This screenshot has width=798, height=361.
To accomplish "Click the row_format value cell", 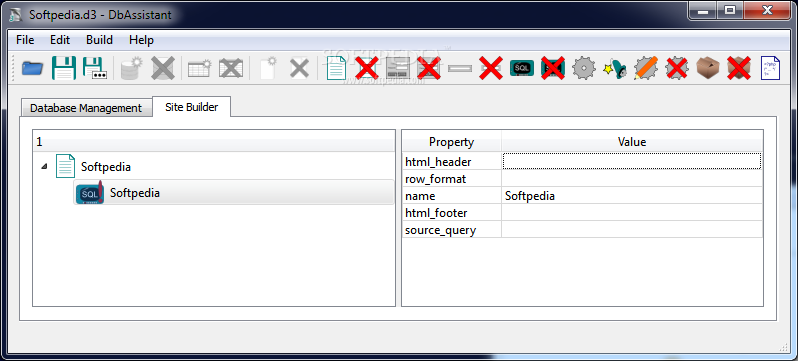I will click(632, 179).
